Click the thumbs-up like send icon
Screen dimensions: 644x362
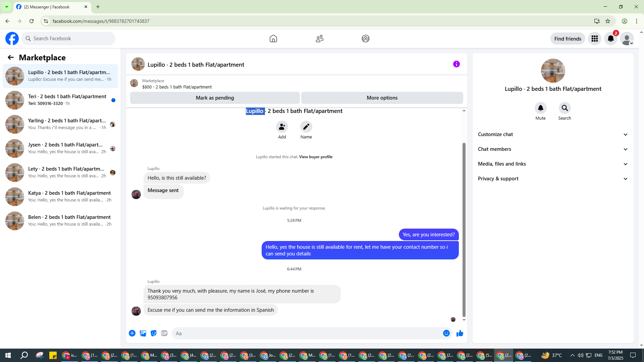pos(460,333)
